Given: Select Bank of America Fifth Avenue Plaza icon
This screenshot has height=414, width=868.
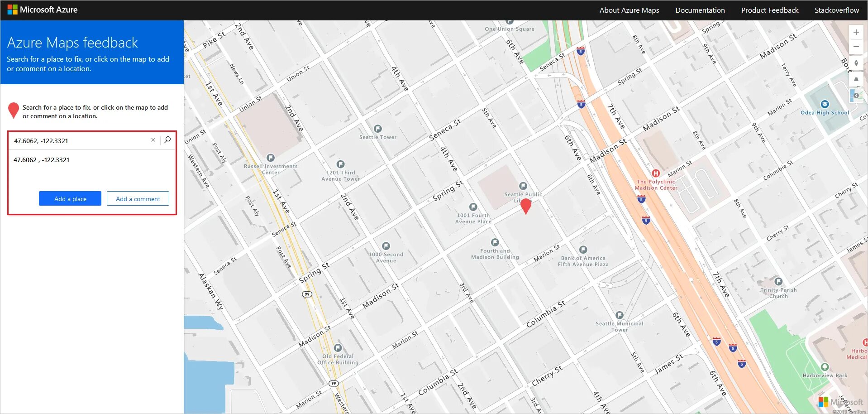Looking at the screenshot, I should pos(583,250).
